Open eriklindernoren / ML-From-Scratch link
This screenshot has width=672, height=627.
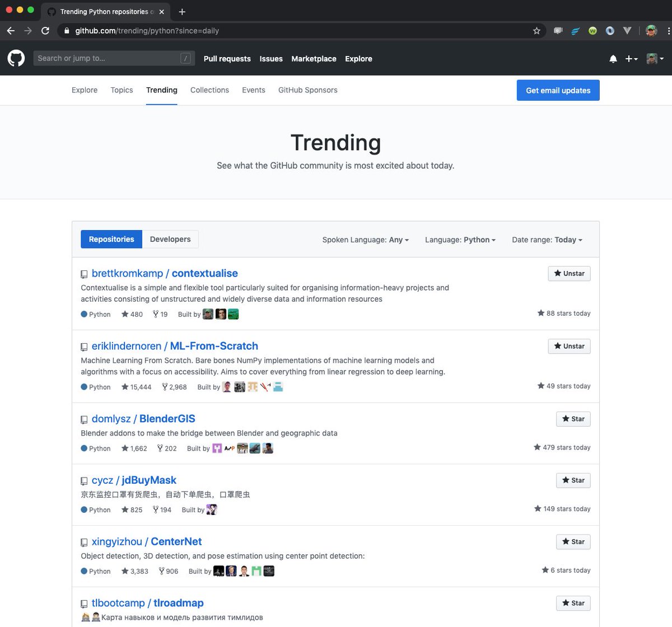(175, 346)
